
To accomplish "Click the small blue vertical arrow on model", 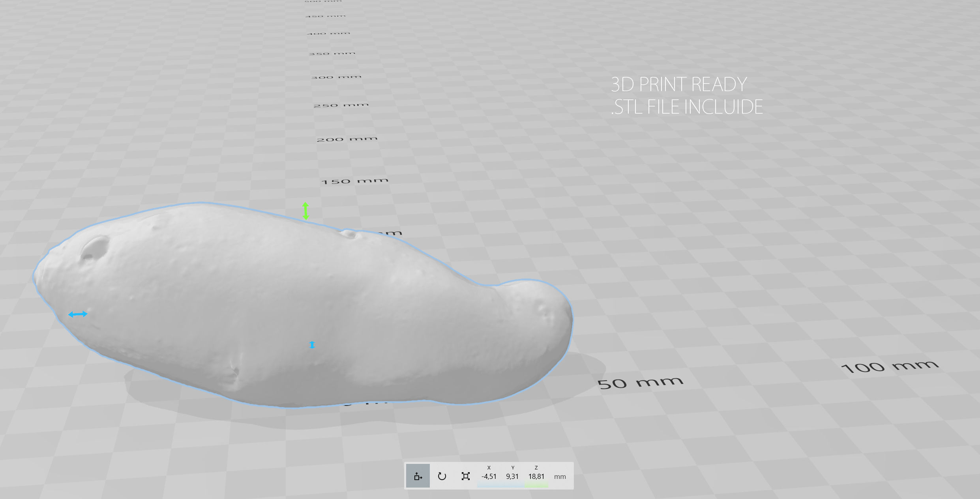I will [x=312, y=345].
